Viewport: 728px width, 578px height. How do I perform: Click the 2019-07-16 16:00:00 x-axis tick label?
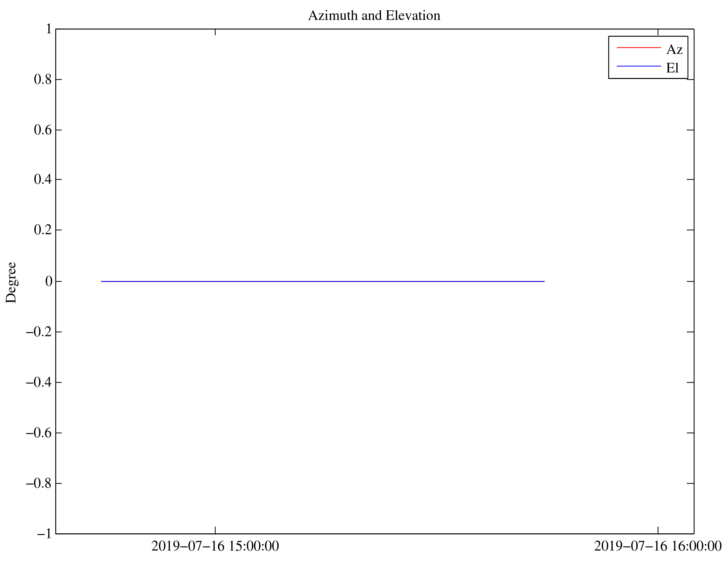[x=657, y=546]
